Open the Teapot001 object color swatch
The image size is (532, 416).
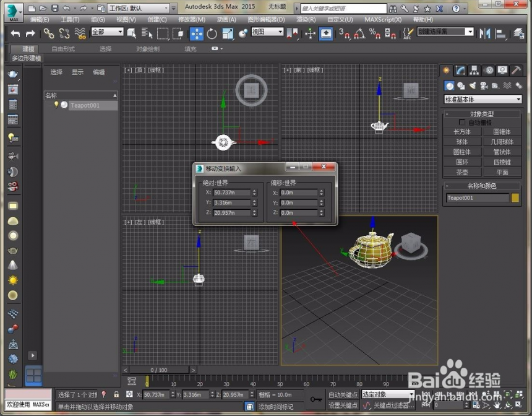click(x=515, y=198)
